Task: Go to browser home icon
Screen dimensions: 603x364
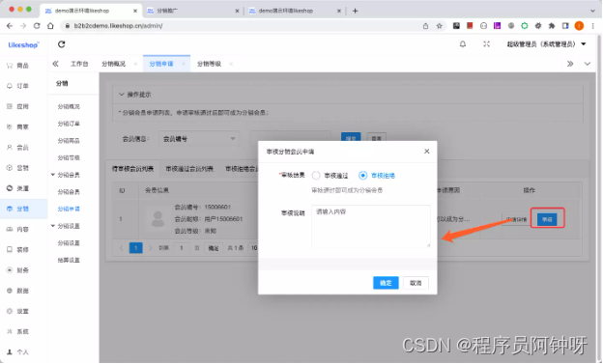Action: 50,26
